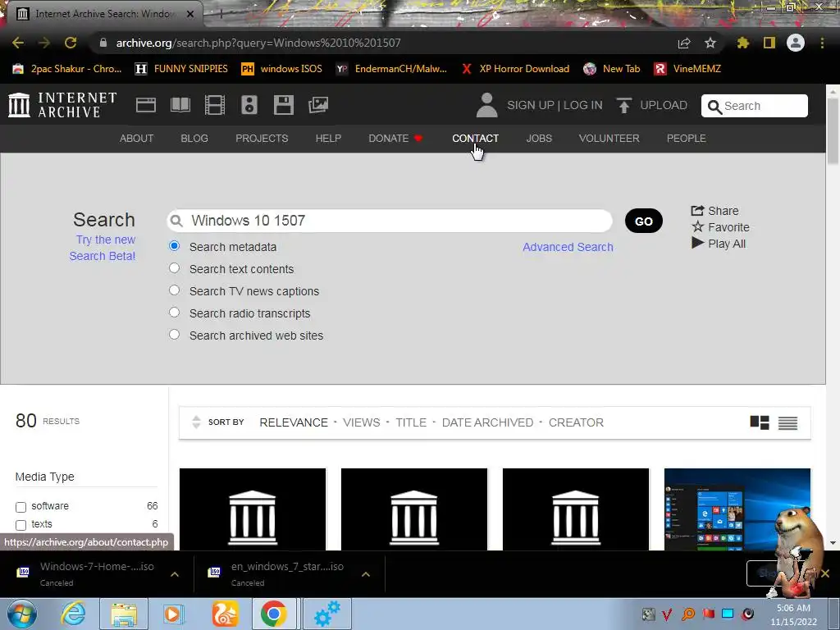Open the JOBS menu item
840x630 pixels.
pos(539,138)
